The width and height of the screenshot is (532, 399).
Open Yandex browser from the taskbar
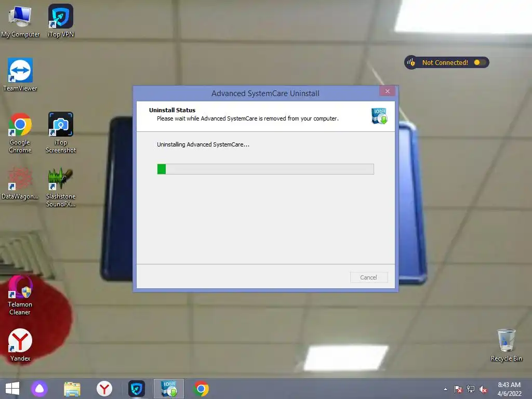pos(104,389)
